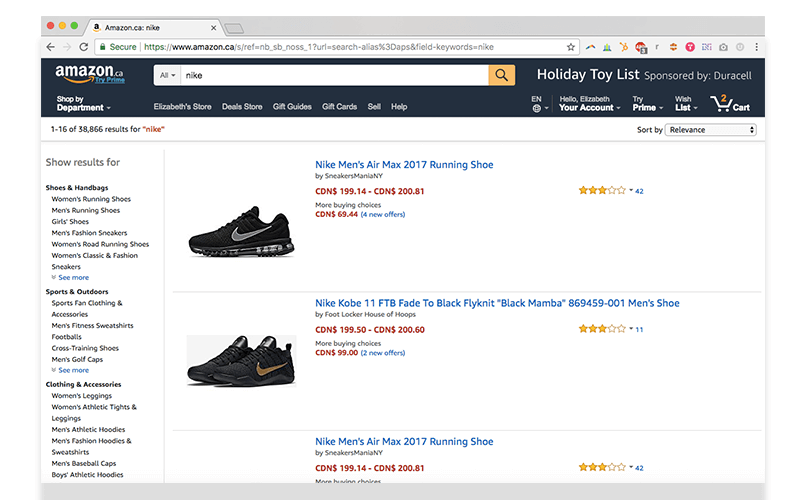Viewport: 800px width, 500px height.
Task: Click the 2 new offers link
Action: point(383,353)
